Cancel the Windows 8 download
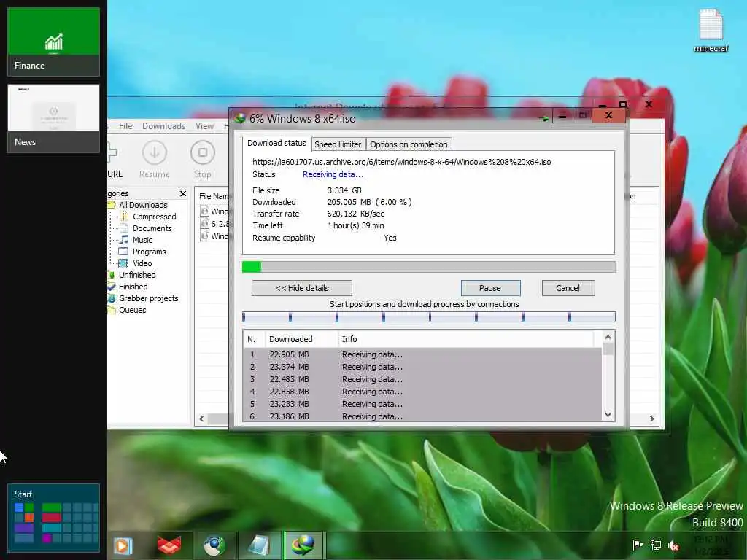This screenshot has width=747, height=560. [x=568, y=288]
